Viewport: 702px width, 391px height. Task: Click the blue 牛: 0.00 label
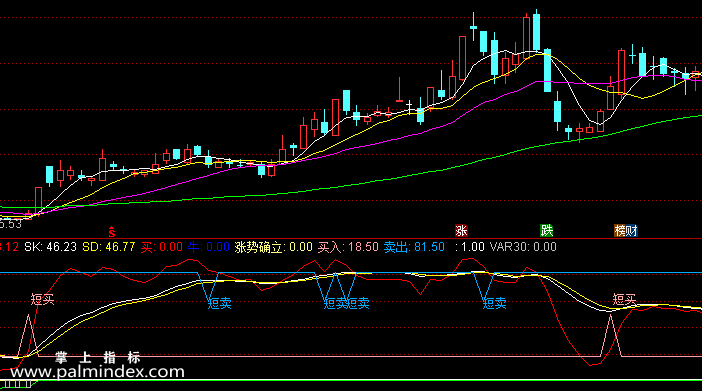coord(209,247)
